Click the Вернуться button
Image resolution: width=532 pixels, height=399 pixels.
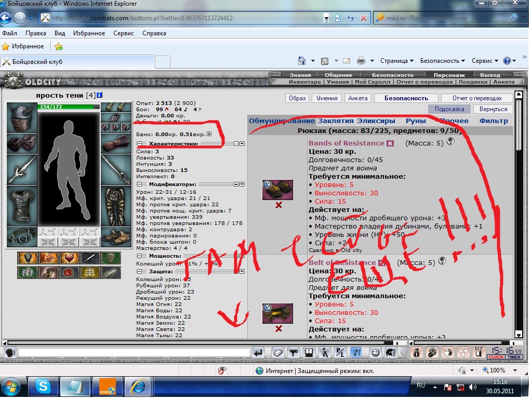[494, 109]
